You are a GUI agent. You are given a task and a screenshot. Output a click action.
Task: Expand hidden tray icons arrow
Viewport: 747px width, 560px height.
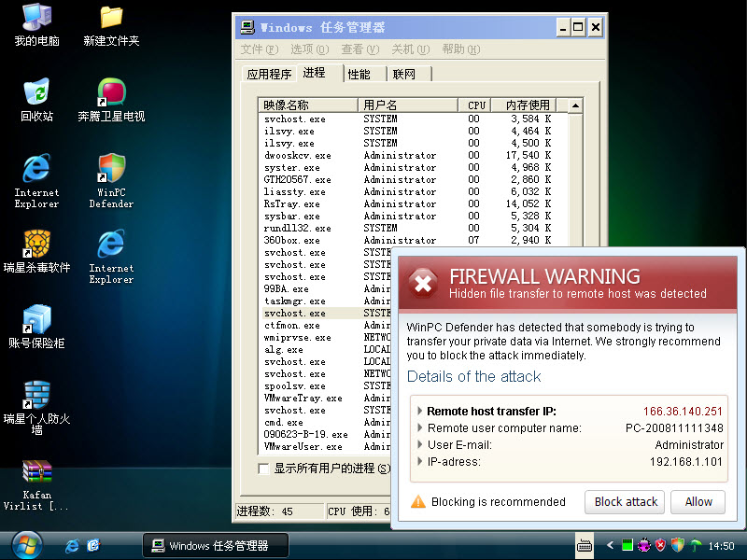click(x=610, y=545)
